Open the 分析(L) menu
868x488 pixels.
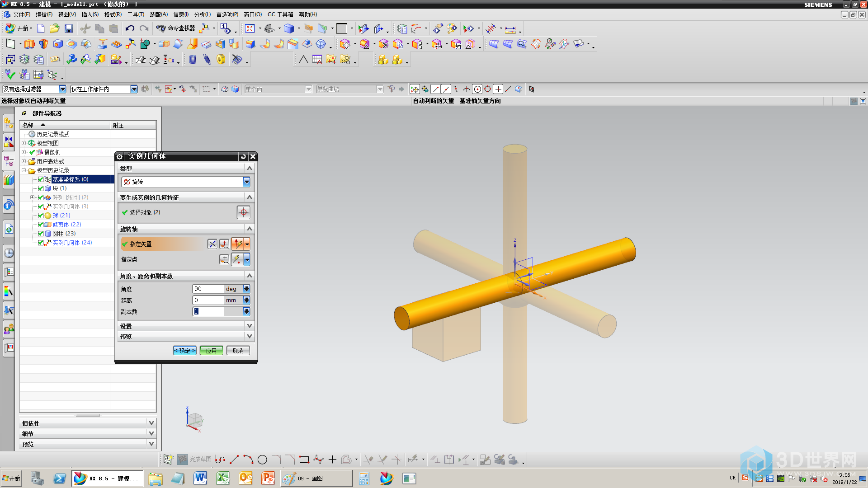click(203, 14)
